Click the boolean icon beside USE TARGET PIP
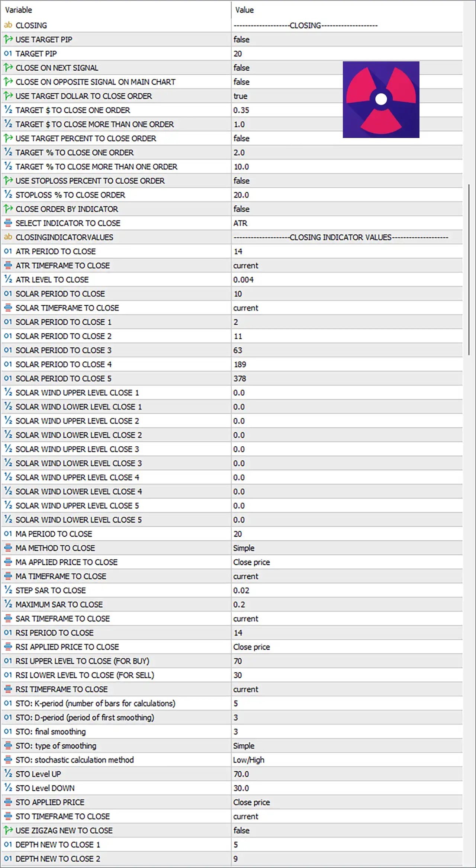Image resolution: width=476 pixels, height=868 pixels. point(8,39)
